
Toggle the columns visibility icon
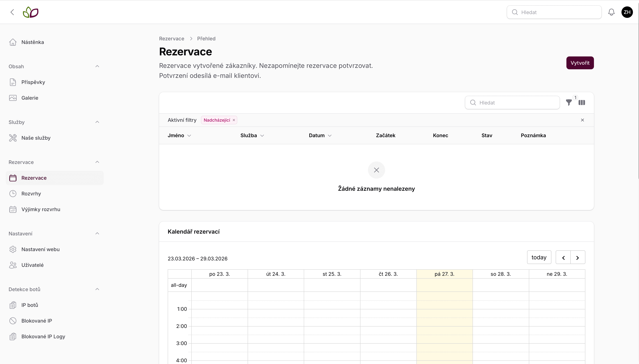(582, 103)
